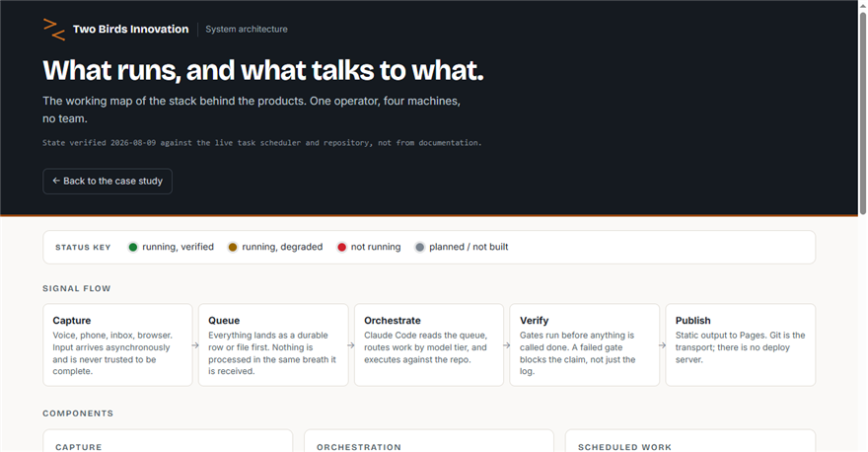Click the arrow between Capture and Queue

[x=195, y=345]
